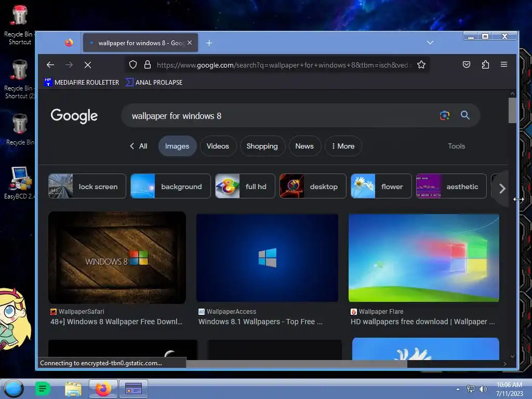Screen dimensions: 532x399
Task: Select the Images tab
Action: point(177,146)
